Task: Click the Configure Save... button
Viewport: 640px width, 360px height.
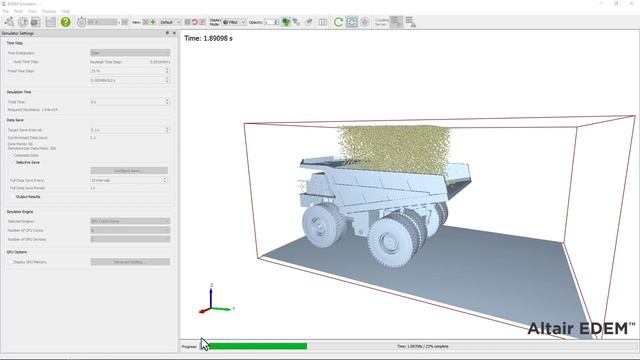Action: click(129, 171)
